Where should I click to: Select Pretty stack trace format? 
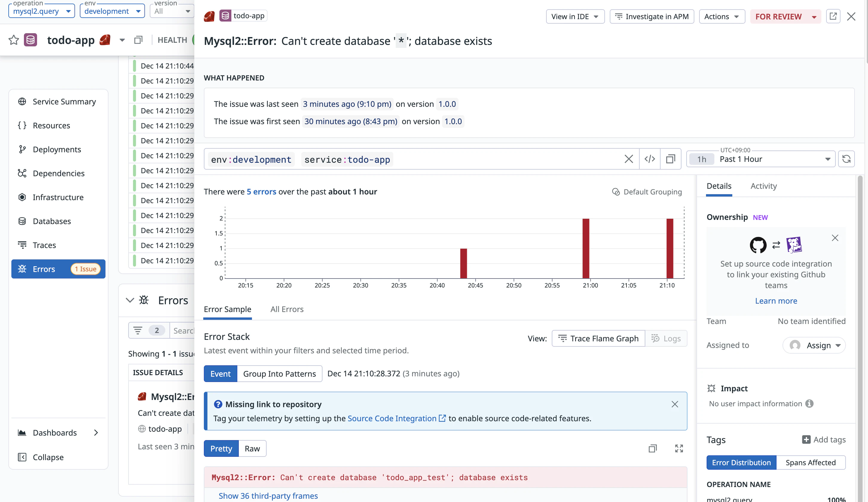point(221,448)
